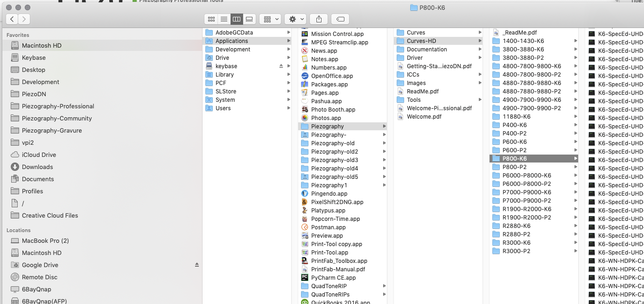Select the QuadToneRIP folder
The height and width of the screenshot is (304, 644).
point(329,286)
